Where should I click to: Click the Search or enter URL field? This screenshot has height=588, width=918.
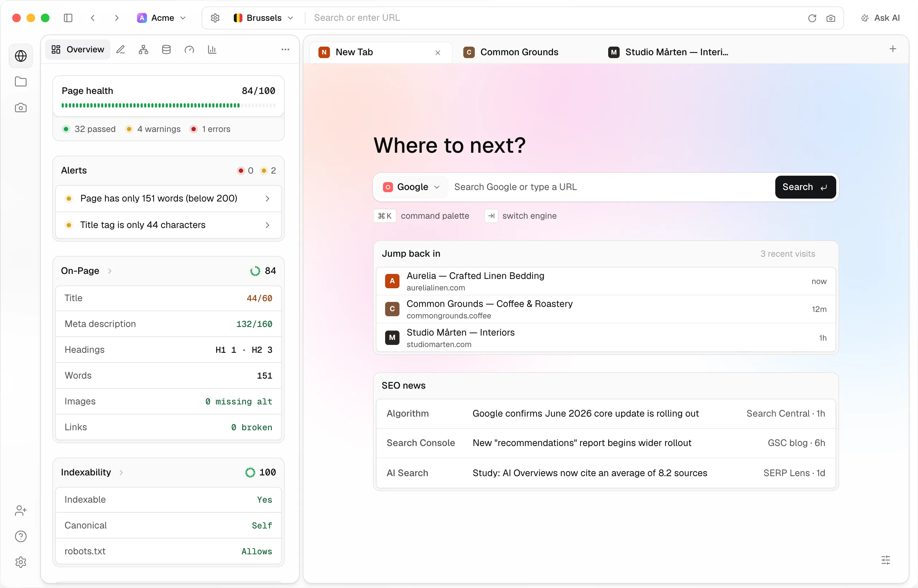[554, 18]
